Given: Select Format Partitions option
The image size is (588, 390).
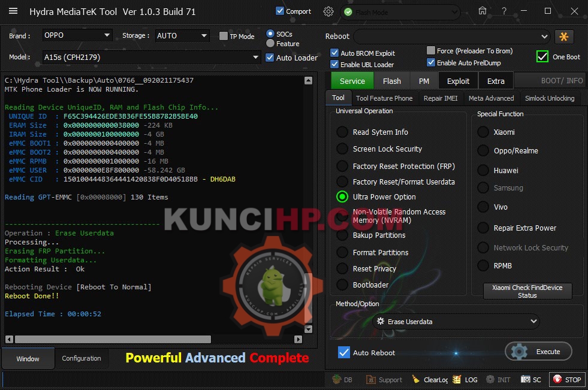Looking at the screenshot, I should point(342,252).
